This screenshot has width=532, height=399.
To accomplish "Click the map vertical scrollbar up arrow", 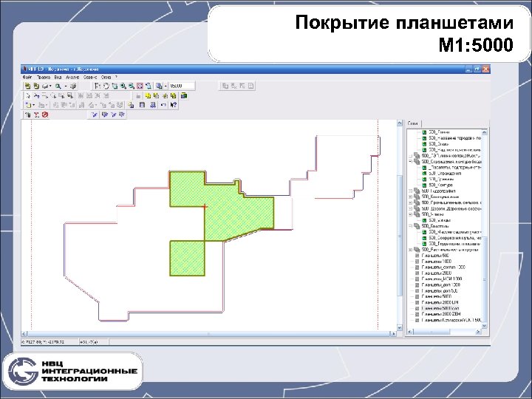I will (x=400, y=123).
